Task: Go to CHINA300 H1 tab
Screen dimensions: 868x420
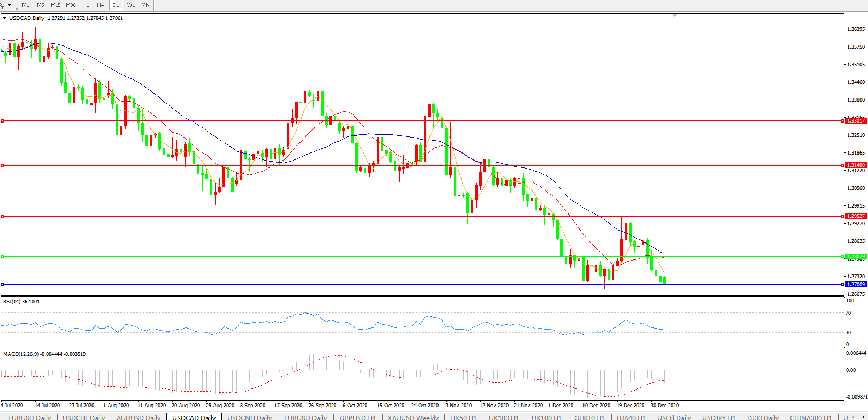Action: pos(810,417)
